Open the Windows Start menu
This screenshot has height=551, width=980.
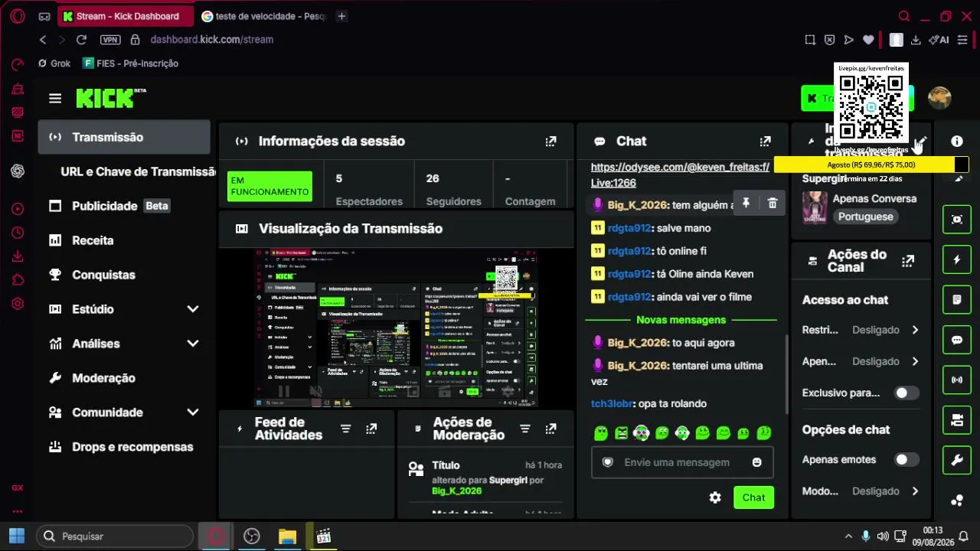tap(17, 536)
